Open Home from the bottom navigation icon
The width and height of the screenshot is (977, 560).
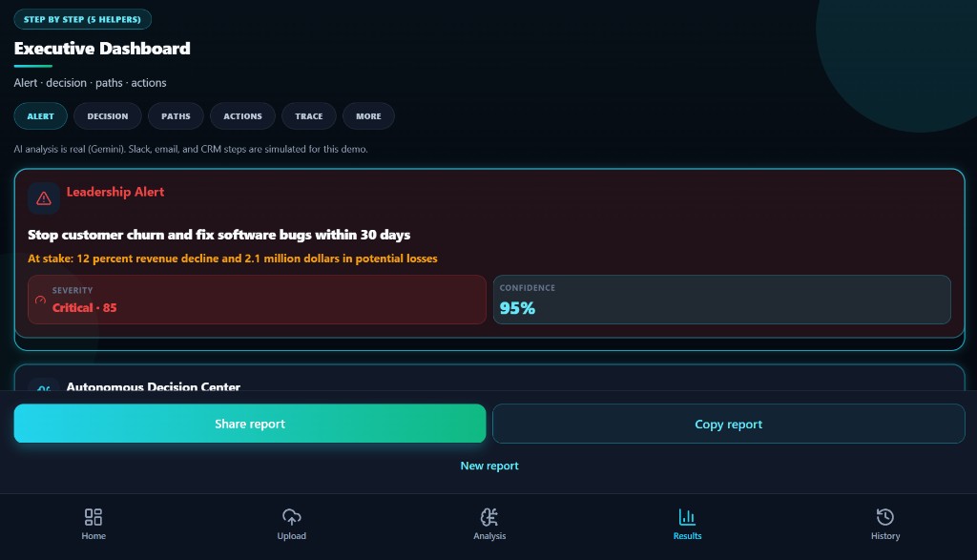pyautogui.click(x=94, y=517)
